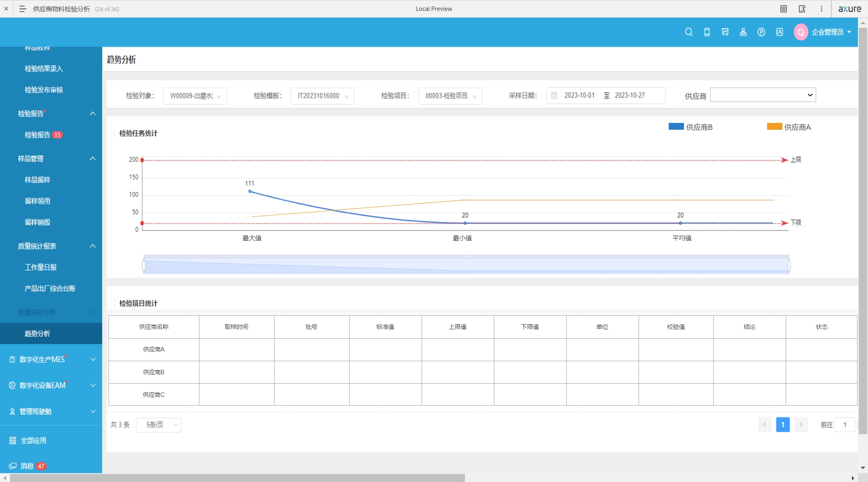Open 检验发布审核 in the sidebar
The image size is (868, 482).
44,90
